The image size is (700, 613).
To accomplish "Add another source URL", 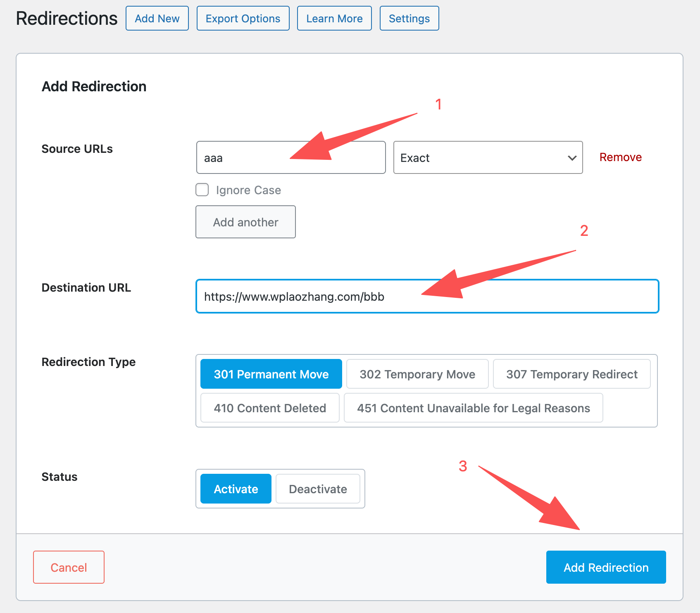I will [x=245, y=222].
